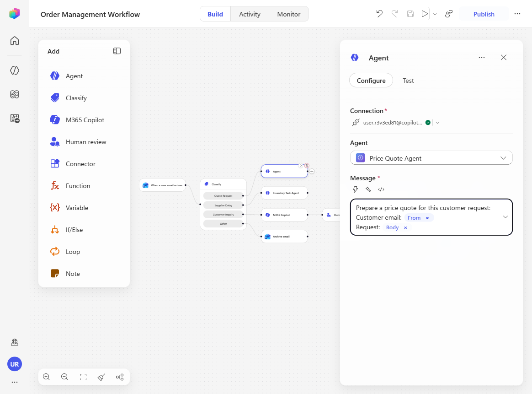532x394 pixels.
Task: Run the Agent node with its play icon
Action: [301, 166]
